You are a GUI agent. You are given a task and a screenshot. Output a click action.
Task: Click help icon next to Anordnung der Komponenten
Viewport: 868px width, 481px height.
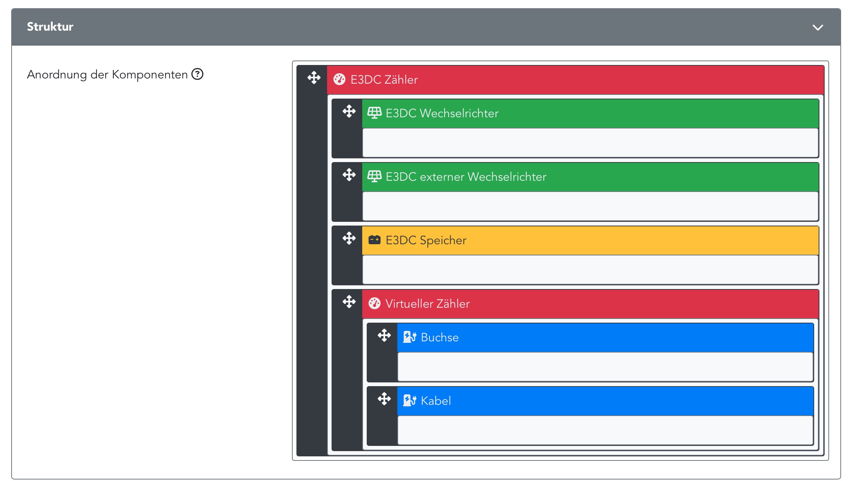pos(197,74)
